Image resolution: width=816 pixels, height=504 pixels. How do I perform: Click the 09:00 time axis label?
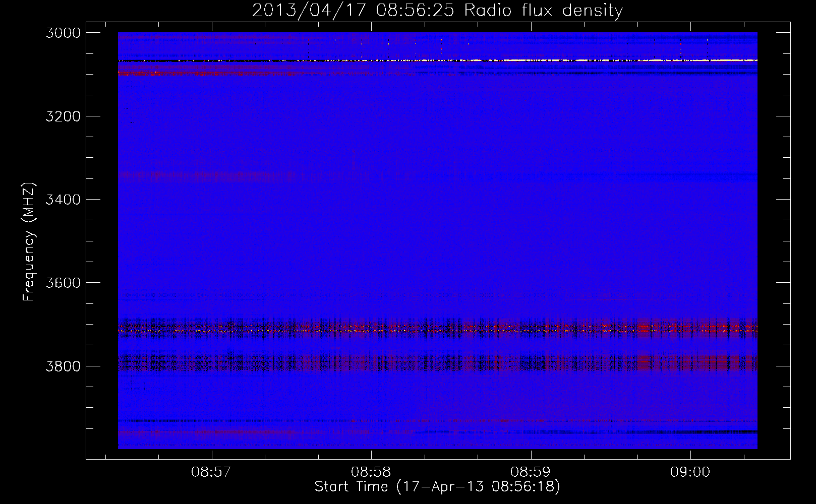690,472
